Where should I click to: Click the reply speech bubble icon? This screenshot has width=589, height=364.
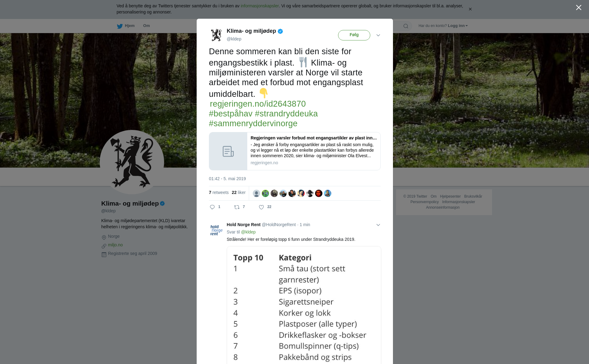click(212, 207)
